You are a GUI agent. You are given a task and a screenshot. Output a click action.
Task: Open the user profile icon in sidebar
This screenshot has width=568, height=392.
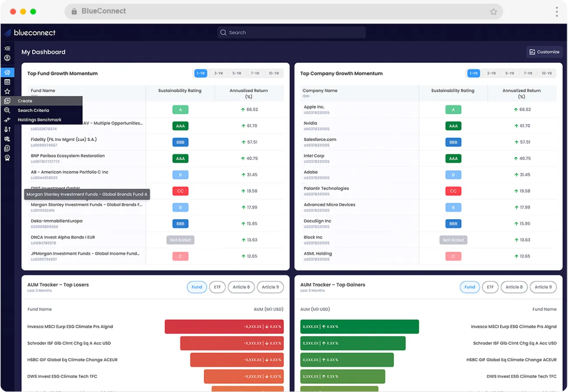tap(7, 58)
